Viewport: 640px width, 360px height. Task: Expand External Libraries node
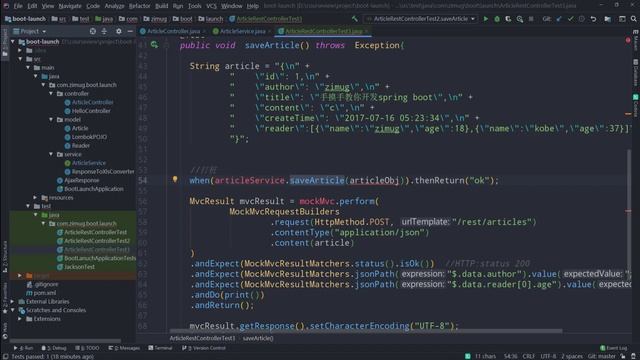pyautogui.click(x=13, y=301)
